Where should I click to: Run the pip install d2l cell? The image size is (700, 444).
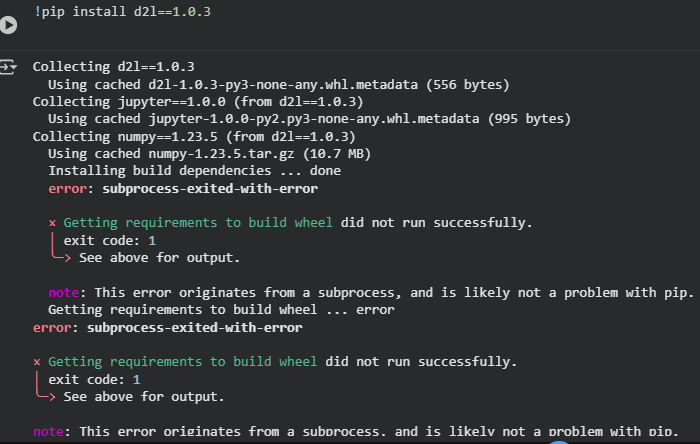click(x=9, y=26)
